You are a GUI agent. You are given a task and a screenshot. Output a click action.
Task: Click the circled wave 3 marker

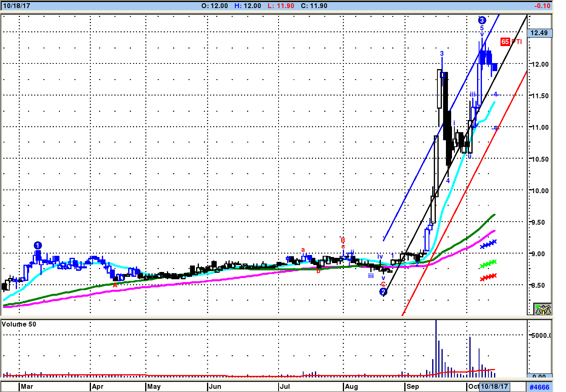(x=482, y=20)
